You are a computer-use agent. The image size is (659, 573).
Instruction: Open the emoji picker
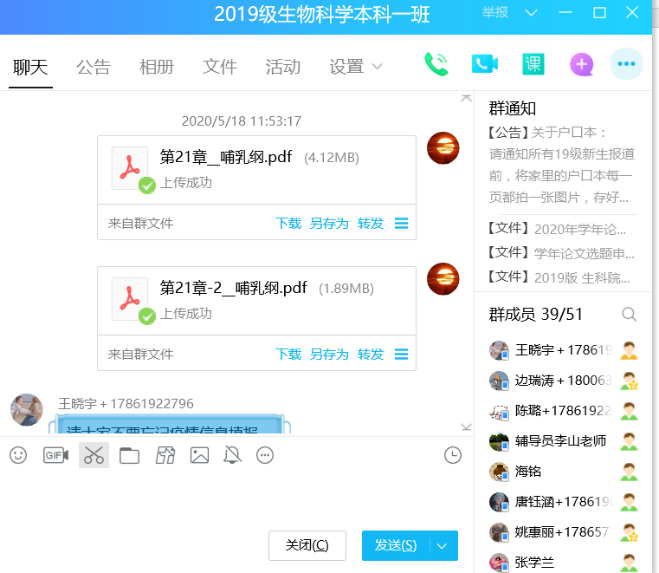tap(18, 456)
